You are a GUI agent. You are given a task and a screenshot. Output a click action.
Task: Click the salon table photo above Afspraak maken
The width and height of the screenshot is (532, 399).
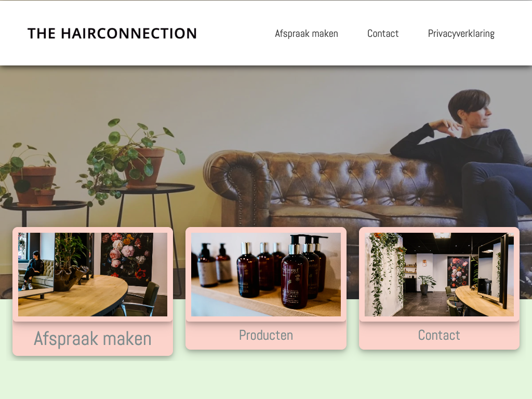click(x=92, y=274)
